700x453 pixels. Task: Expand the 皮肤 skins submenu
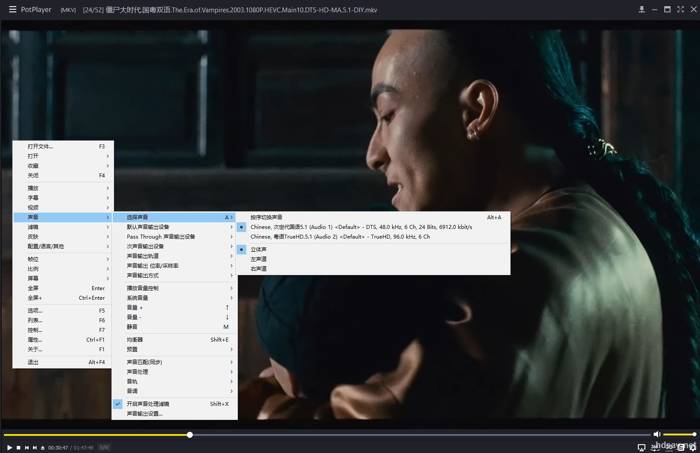pos(63,237)
